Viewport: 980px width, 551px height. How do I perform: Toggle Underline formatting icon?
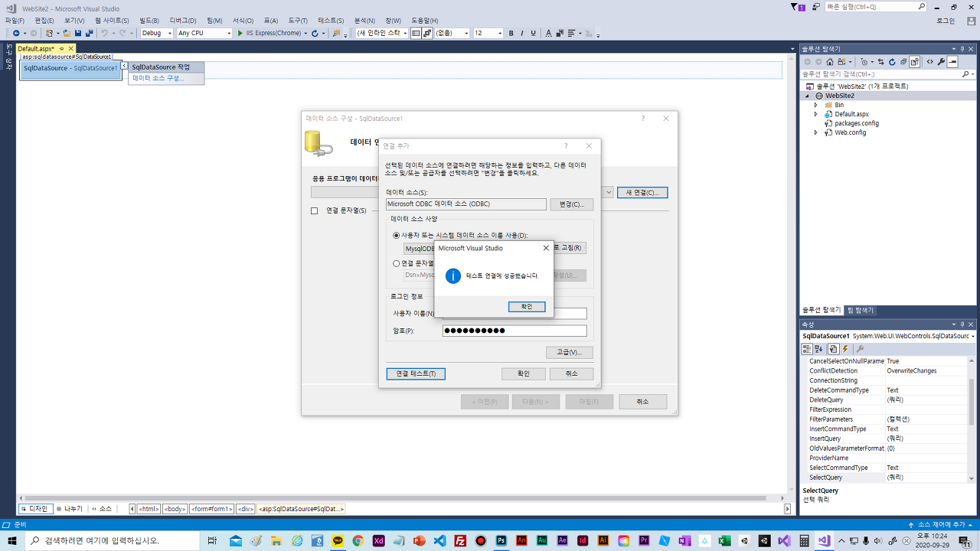(533, 34)
